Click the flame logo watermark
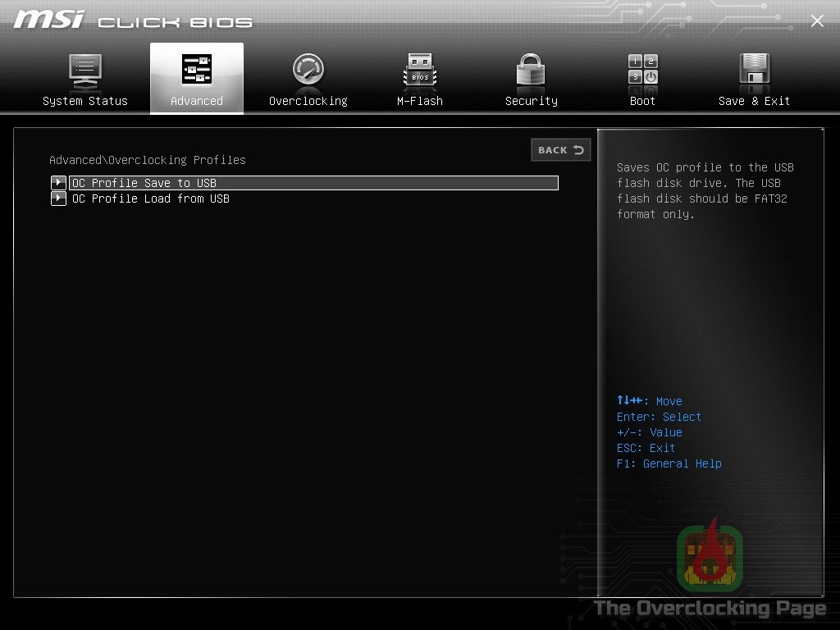Image resolution: width=840 pixels, height=630 pixels. point(710,556)
